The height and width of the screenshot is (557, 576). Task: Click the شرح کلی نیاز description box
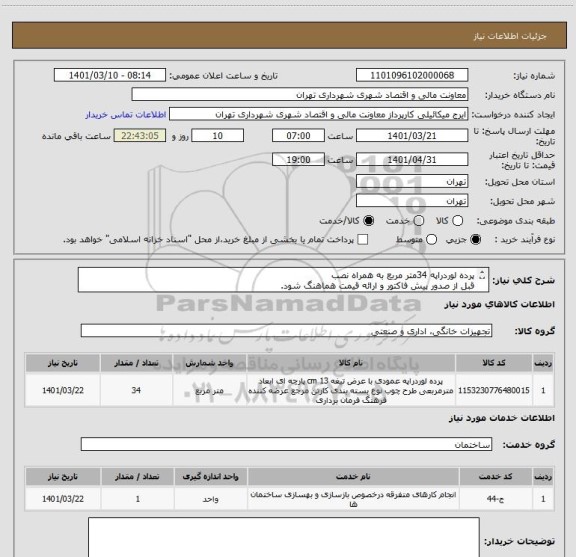tap(283, 280)
